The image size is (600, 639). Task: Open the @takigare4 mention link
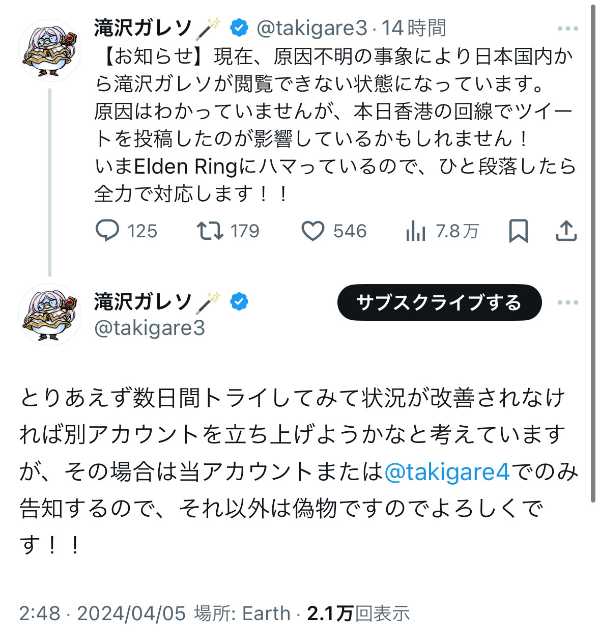[440, 471]
